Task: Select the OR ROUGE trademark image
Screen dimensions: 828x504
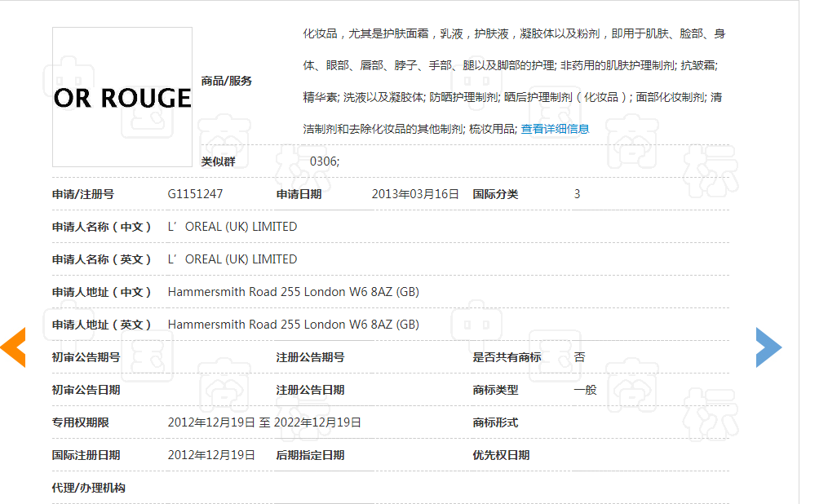Action: [122, 97]
